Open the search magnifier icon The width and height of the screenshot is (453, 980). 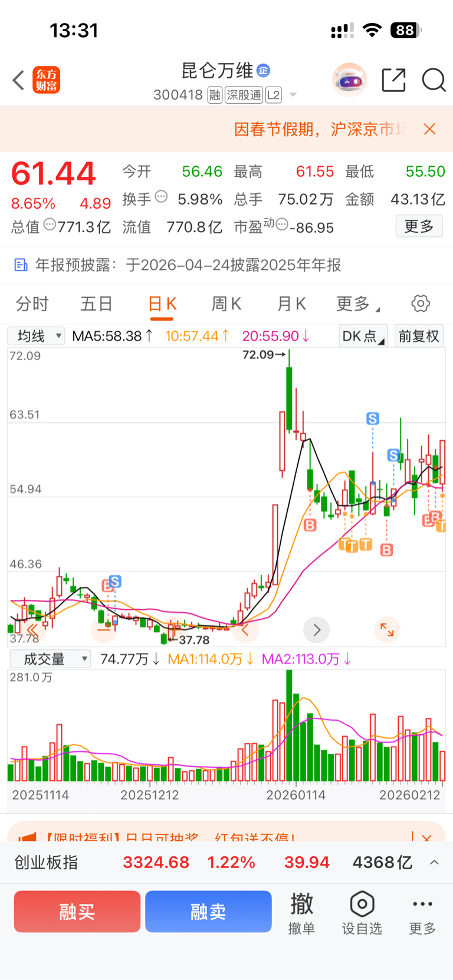(434, 80)
